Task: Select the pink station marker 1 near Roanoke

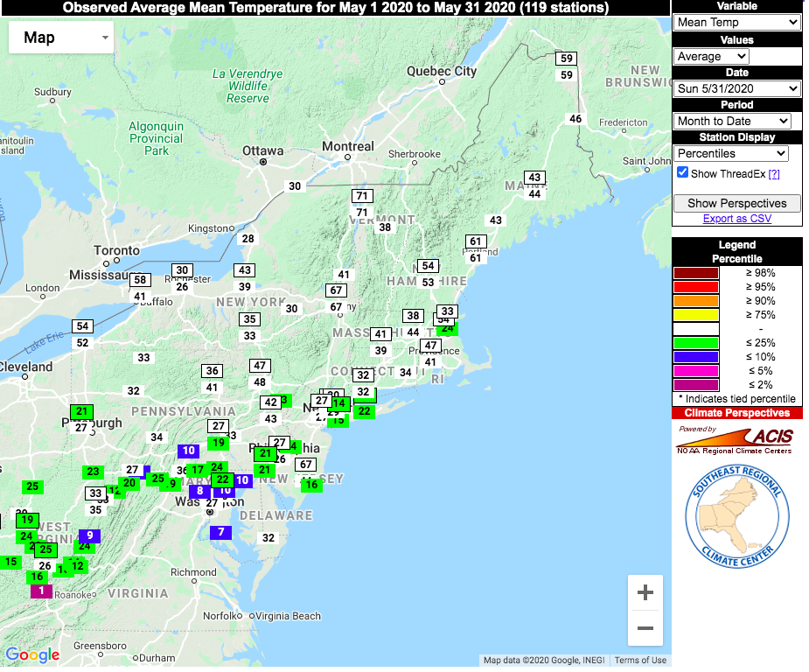Action: pyautogui.click(x=40, y=591)
